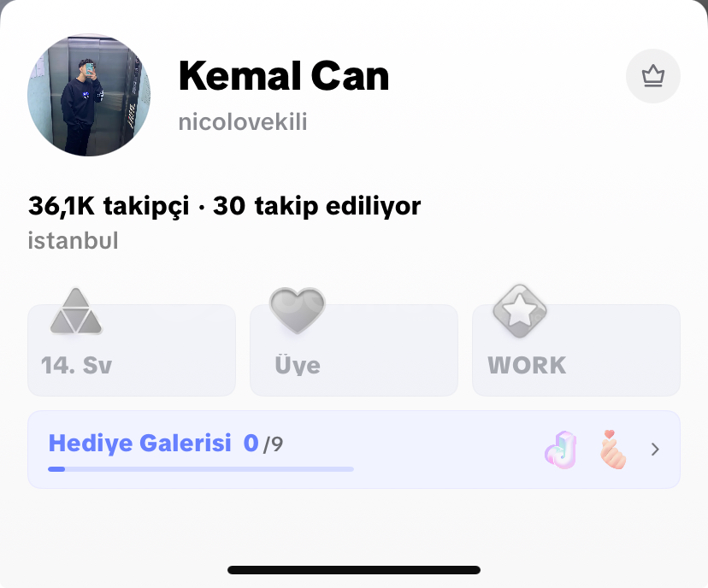Tap the crown icon button
Image resolution: width=708 pixels, height=588 pixels.
pyautogui.click(x=653, y=76)
